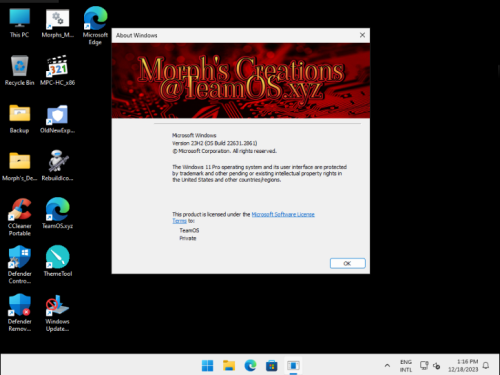Open the Morph's_De... folder
Image resolution: width=500 pixels, height=375 pixels.
point(19,166)
